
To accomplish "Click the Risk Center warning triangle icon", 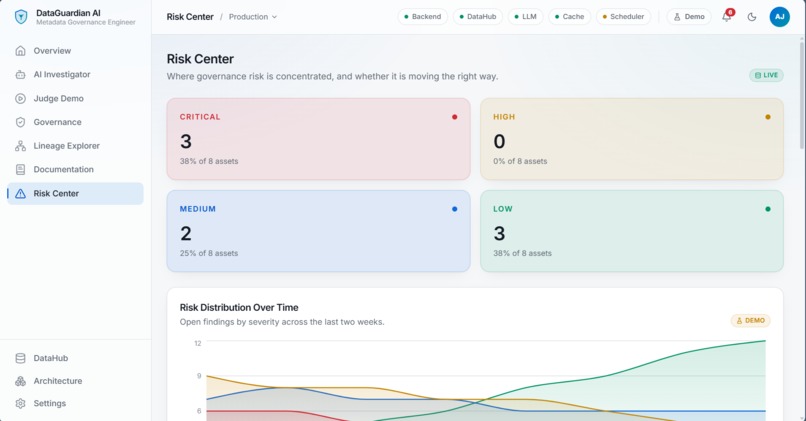I will point(21,193).
